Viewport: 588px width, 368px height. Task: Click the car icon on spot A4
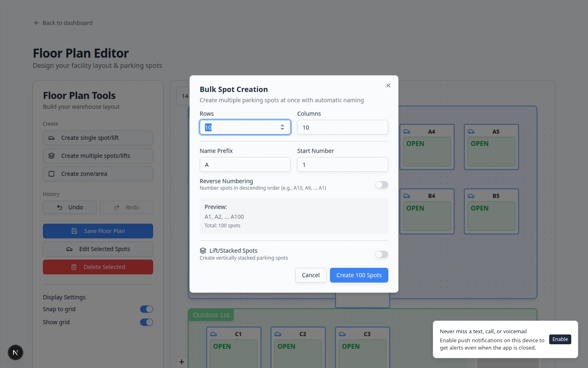pyautogui.click(x=407, y=132)
